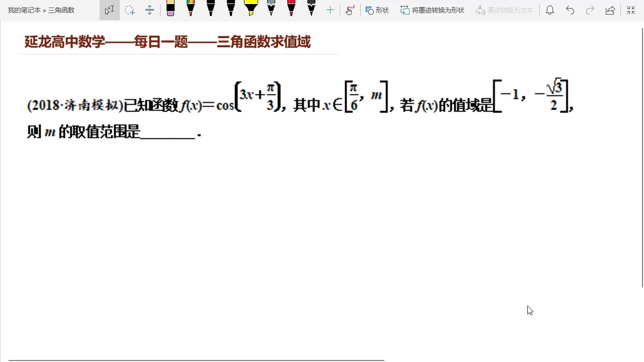Choose the yellow highlighter
The width and height of the screenshot is (644, 362).
click(251, 9)
